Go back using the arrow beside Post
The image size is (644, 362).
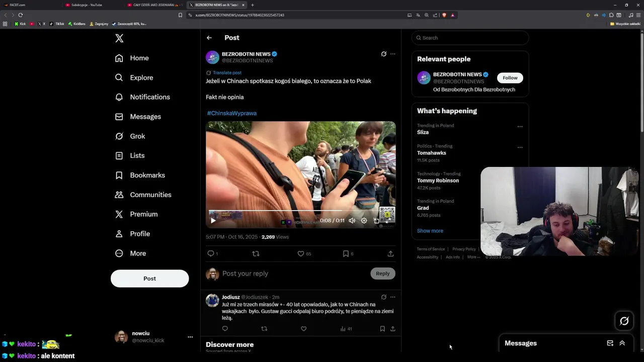click(x=209, y=38)
